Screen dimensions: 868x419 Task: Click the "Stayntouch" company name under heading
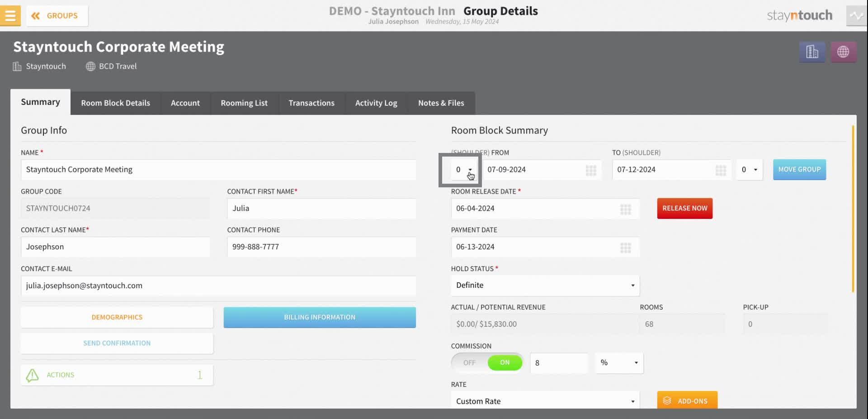(46, 67)
